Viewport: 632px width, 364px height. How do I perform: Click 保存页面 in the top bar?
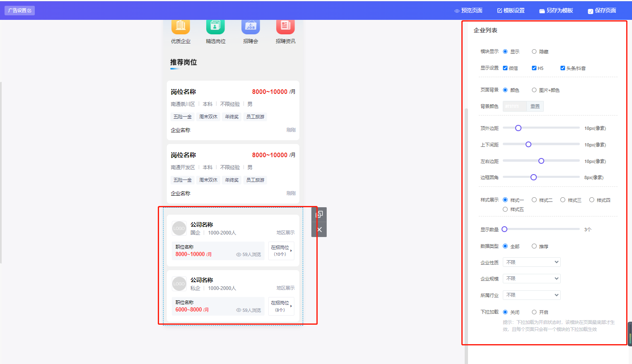602,10
